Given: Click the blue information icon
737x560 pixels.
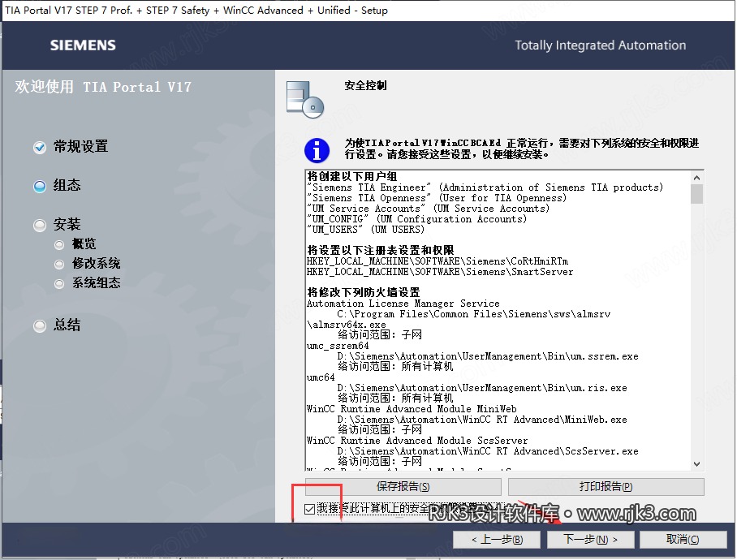Looking at the screenshot, I should click(317, 150).
